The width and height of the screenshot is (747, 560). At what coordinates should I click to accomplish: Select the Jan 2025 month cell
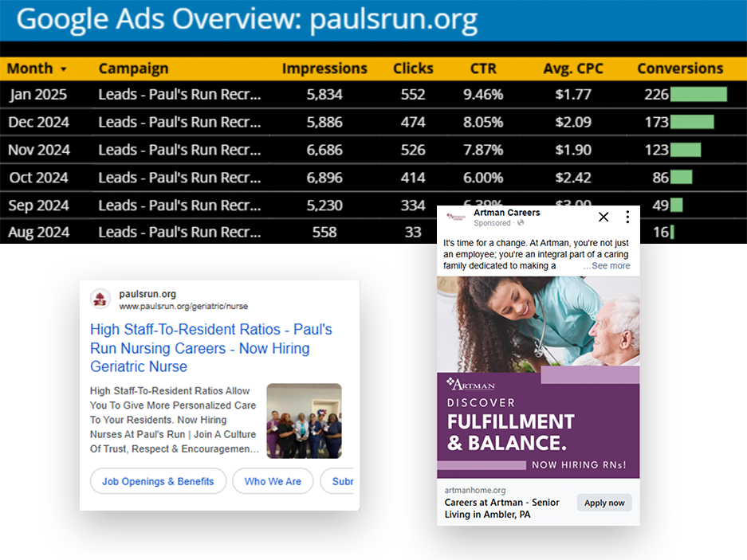click(38, 94)
